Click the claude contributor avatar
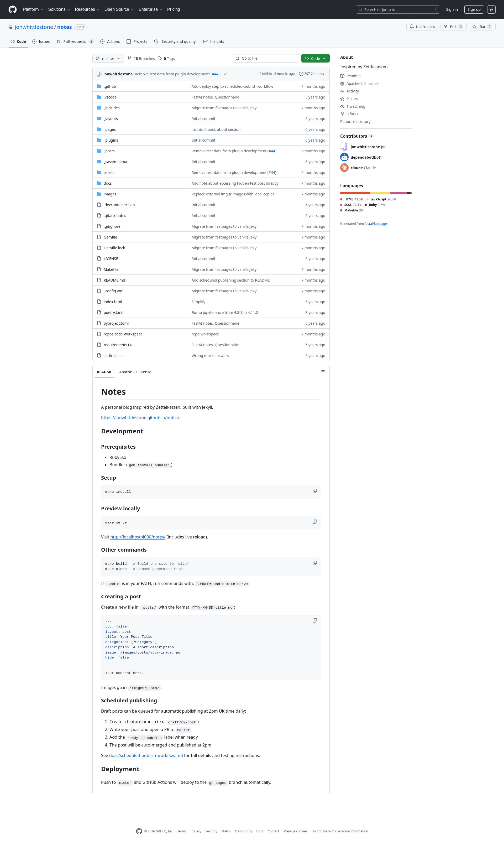This screenshot has height=845, width=504. [344, 168]
